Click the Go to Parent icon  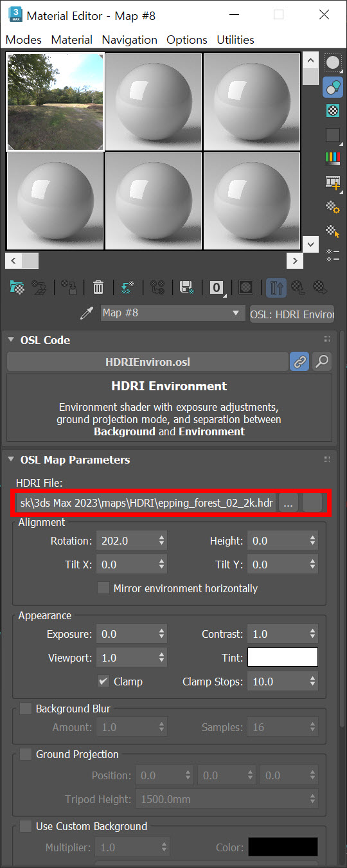click(x=299, y=287)
